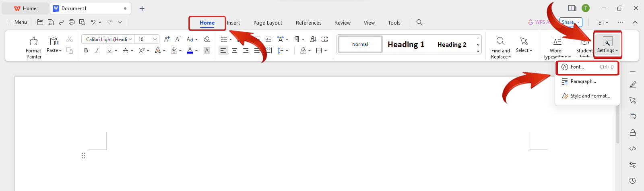
Task: Click the Undo arrow icon
Action: pos(93,22)
